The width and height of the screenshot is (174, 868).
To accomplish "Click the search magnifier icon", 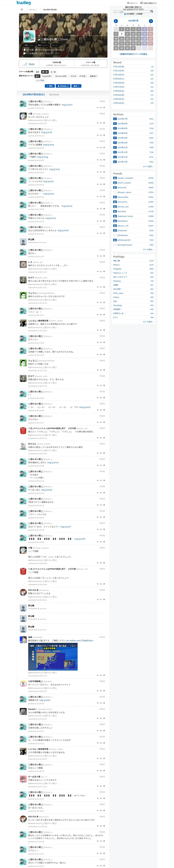I will point(152,11).
